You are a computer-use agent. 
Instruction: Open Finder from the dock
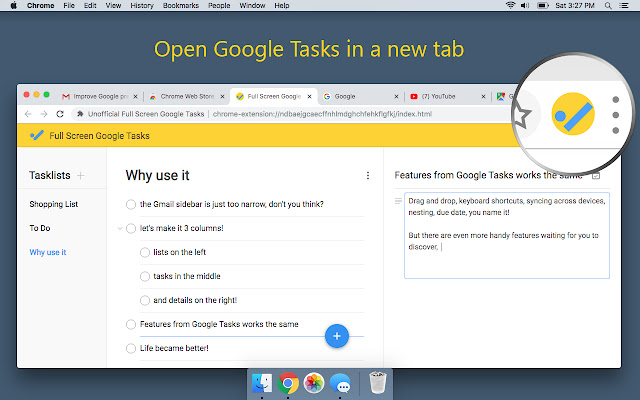pos(263,382)
